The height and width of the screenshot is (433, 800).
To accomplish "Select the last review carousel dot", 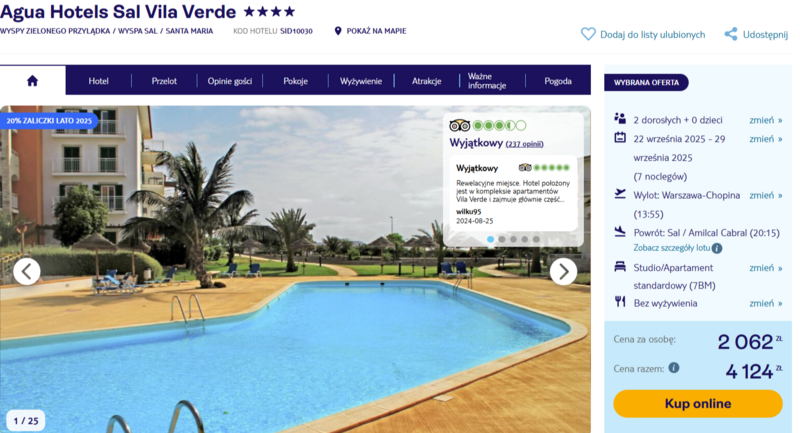I will pyautogui.click(x=536, y=239).
